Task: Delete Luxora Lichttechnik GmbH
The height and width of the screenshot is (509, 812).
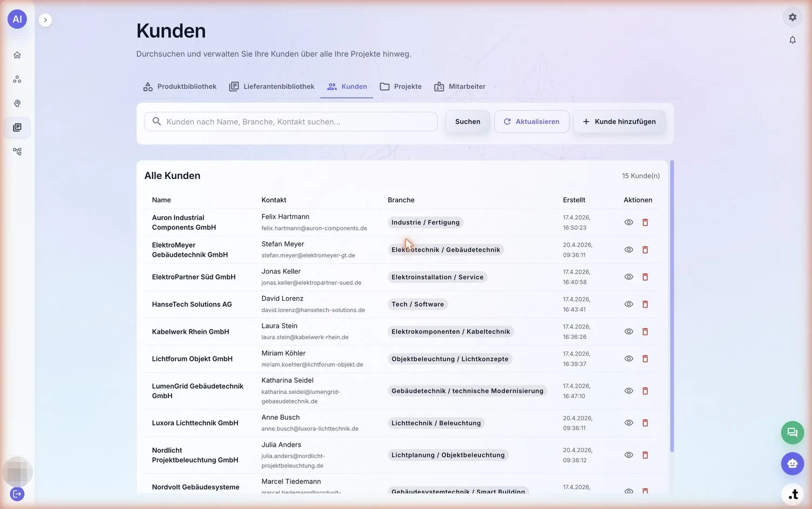Action: click(645, 423)
